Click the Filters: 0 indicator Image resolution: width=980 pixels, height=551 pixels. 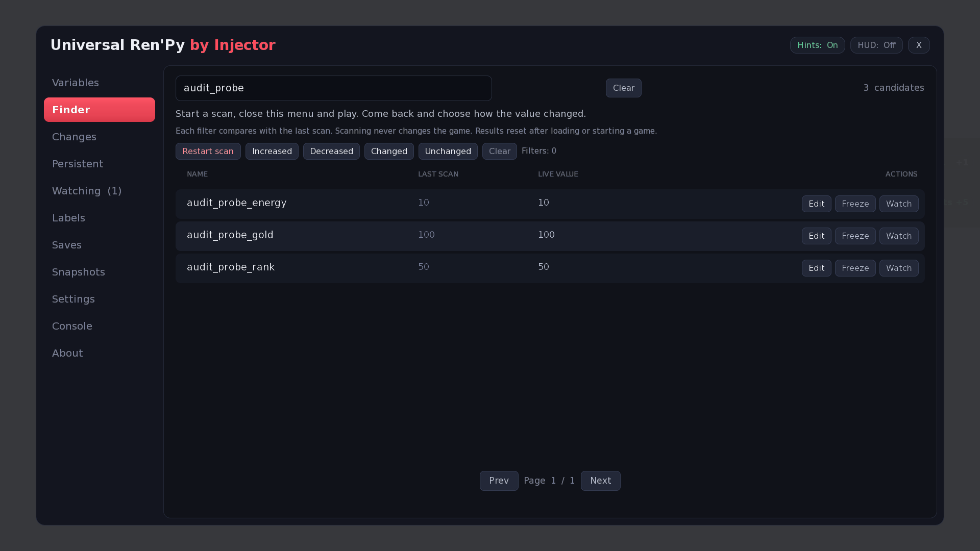(x=539, y=151)
